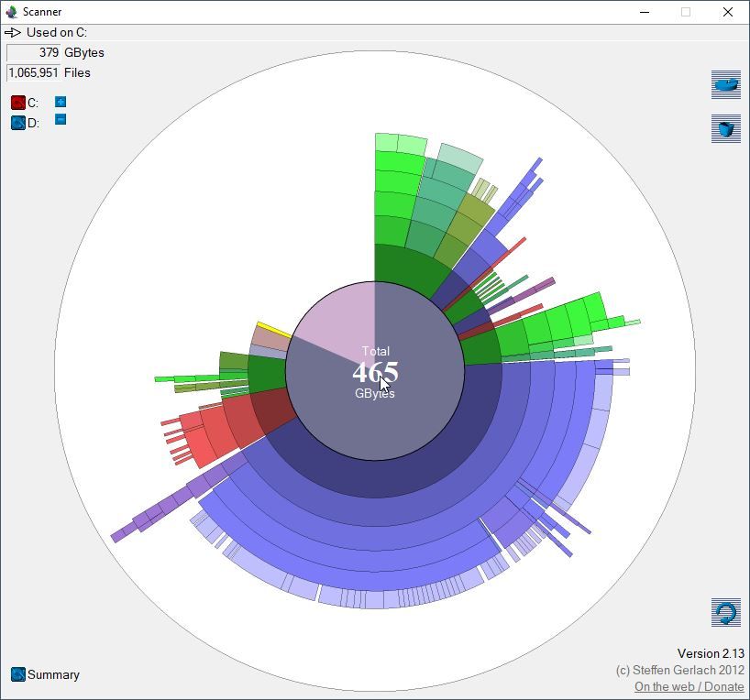Click the Summary label

click(x=53, y=674)
